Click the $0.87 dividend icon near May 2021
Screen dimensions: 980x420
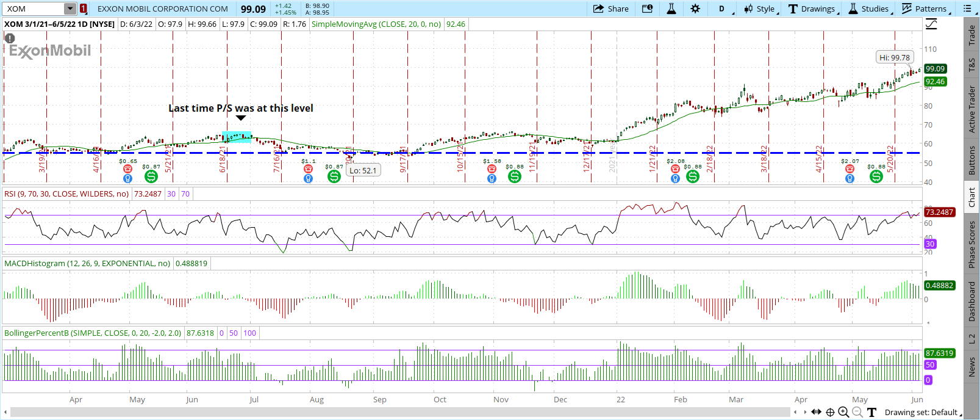pos(151,176)
